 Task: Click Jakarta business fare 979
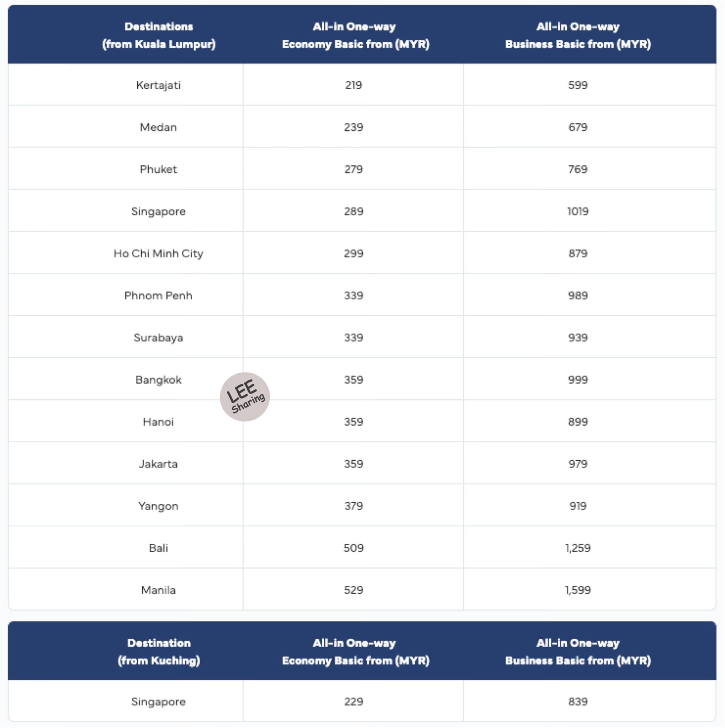pyautogui.click(x=578, y=464)
